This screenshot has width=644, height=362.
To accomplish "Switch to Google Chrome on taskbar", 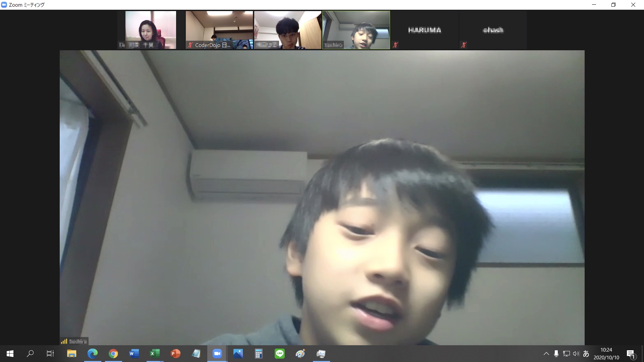I will click(x=113, y=354).
